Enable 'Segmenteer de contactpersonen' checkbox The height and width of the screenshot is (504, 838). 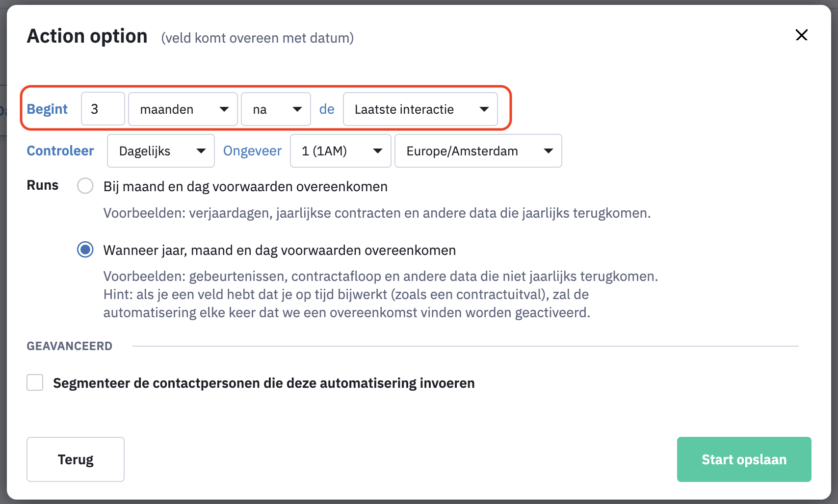[35, 382]
